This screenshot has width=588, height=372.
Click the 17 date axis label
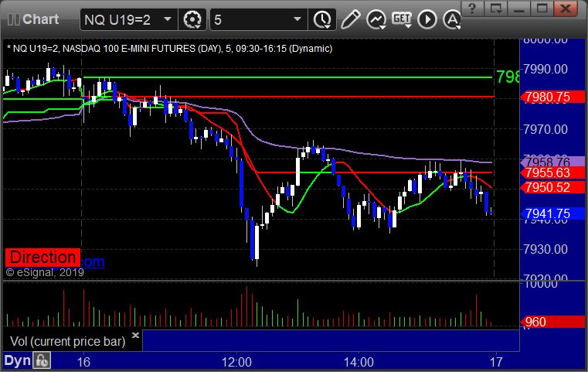496,362
